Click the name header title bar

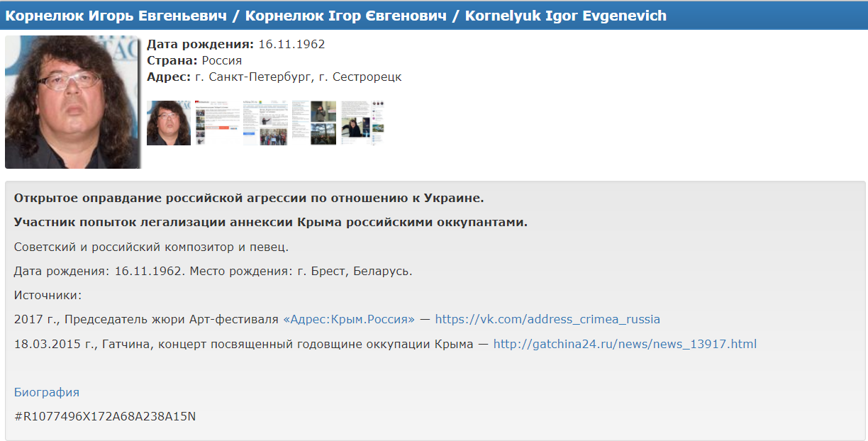[336, 16]
